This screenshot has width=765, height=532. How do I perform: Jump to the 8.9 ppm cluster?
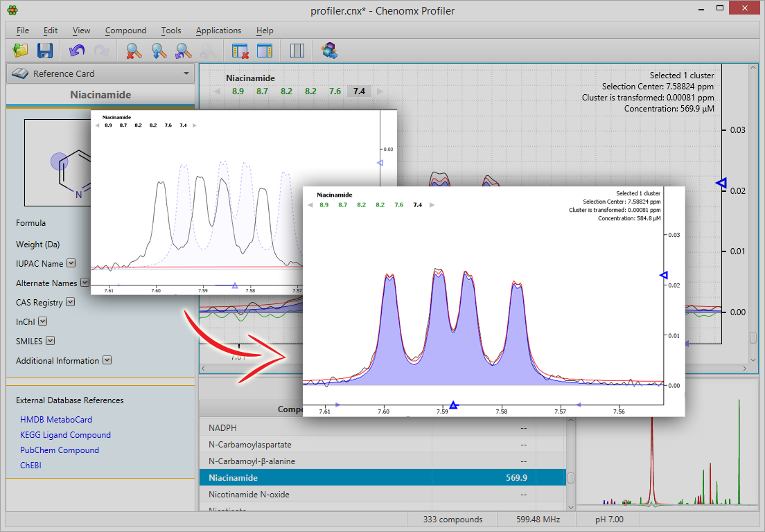click(x=238, y=91)
